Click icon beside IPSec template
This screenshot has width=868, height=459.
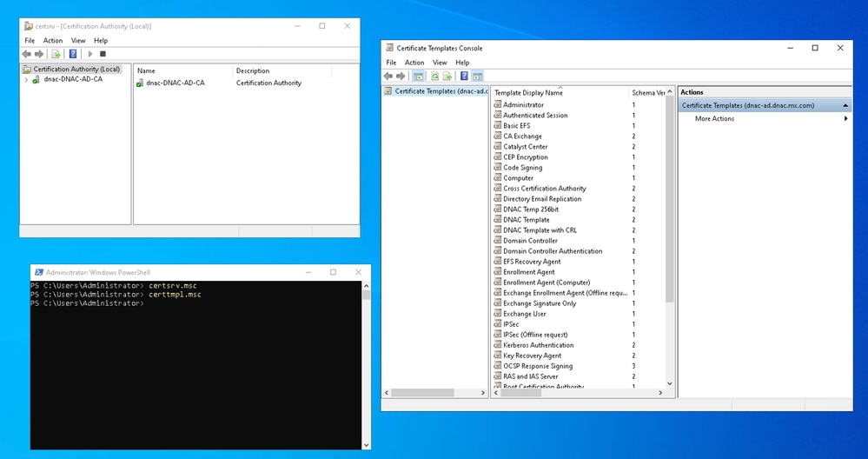498,324
